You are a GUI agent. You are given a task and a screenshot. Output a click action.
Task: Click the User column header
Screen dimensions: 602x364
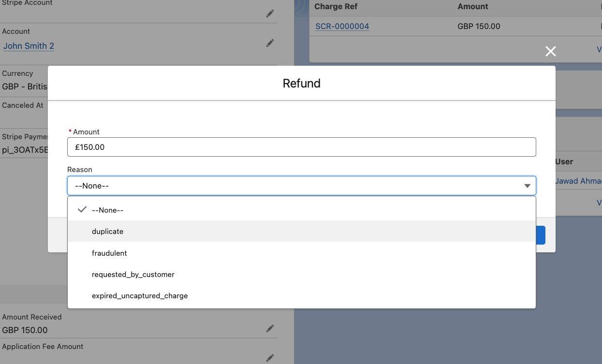[564, 162]
